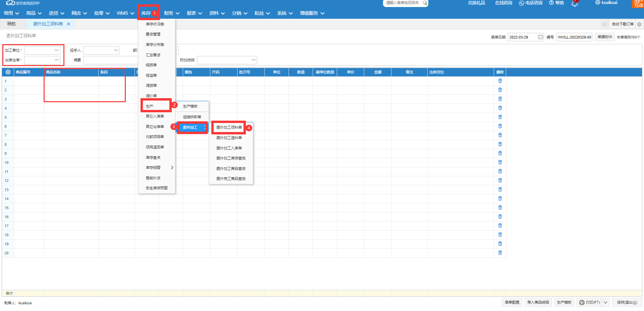Close the 委外加工领料单 tab
Screen dimensions: 644x311
(68, 24)
